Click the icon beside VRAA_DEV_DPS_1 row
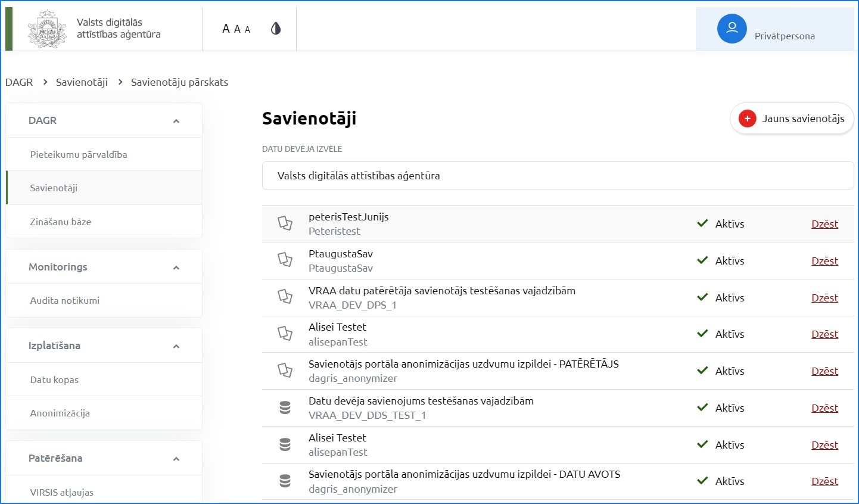This screenshot has height=504, width=859. pyautogui.click(x=285, y=297)
